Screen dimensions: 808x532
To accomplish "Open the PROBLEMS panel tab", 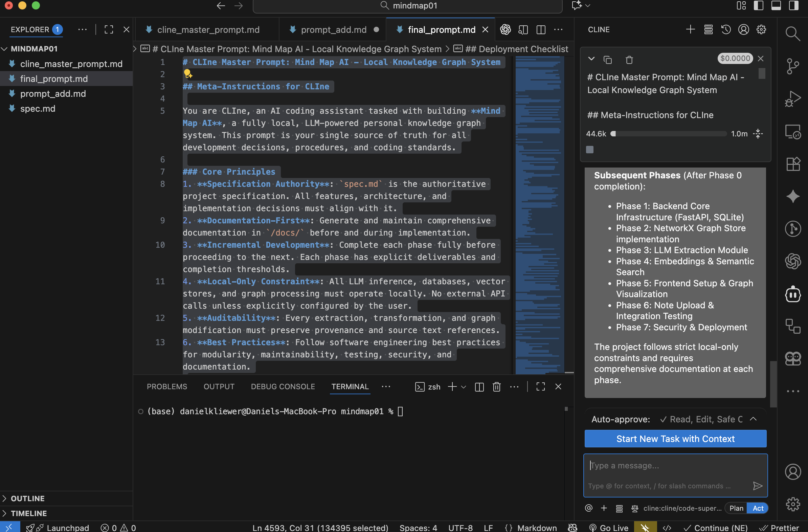I will [167, 387].
